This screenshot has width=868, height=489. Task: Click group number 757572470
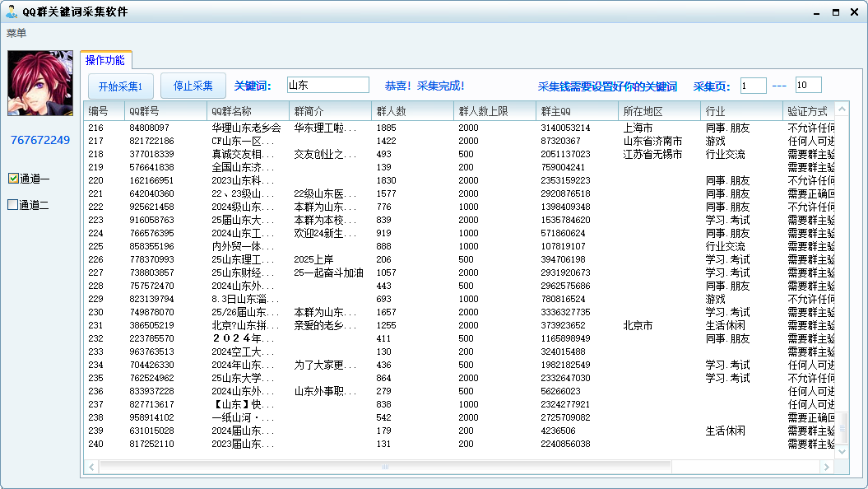(x=151, y=286)
